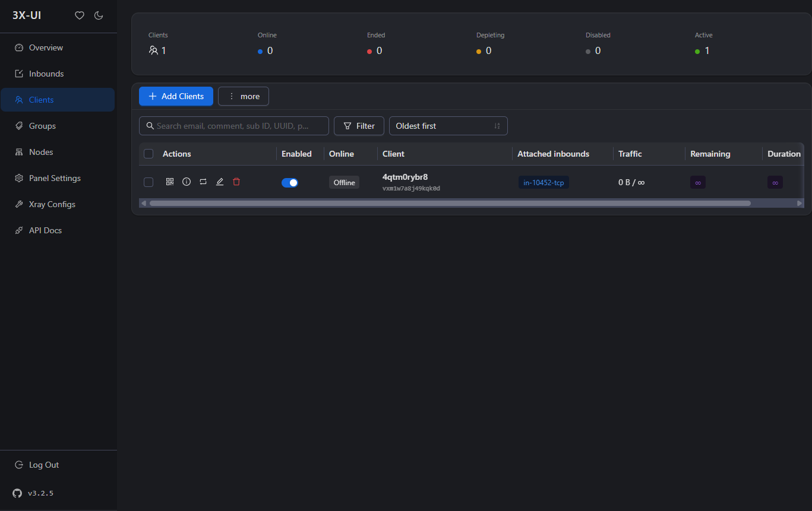812x511 pixels.
Task: Click the Depleting count in summary
Action: [488, 50]
